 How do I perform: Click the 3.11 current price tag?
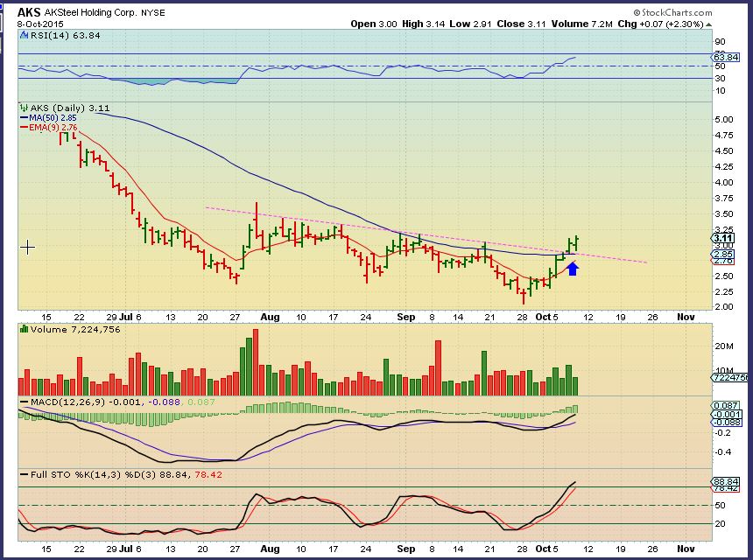[722, 239]
